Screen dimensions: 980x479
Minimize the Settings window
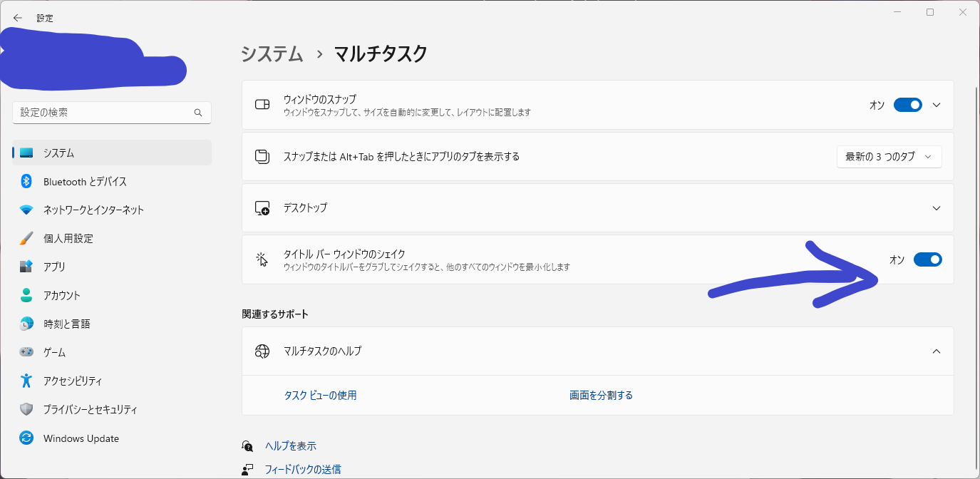(897, 12)
